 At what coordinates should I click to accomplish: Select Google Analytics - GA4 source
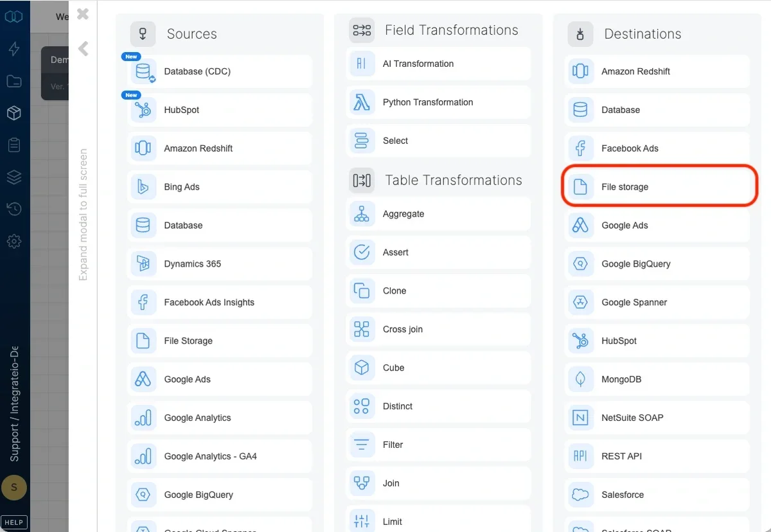(220, 457)
